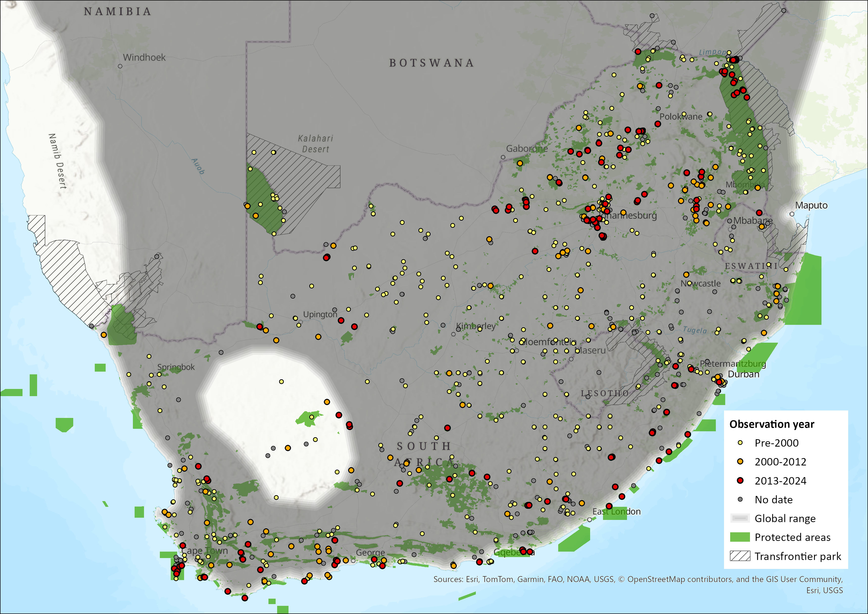Click the No date grey legend dot
868x614 pixels.
click(x=740, y=499)
